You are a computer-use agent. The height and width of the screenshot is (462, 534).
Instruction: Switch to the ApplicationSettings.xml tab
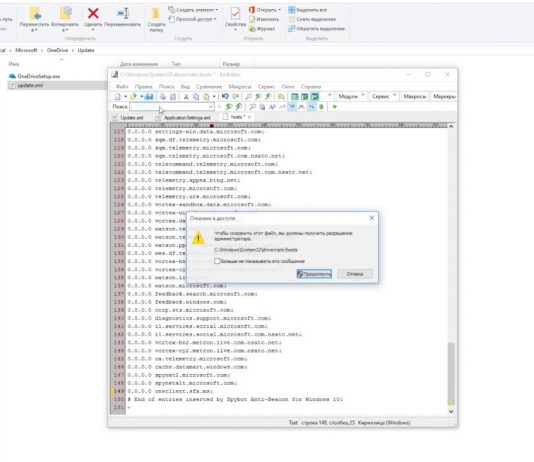tap(183, 117)
